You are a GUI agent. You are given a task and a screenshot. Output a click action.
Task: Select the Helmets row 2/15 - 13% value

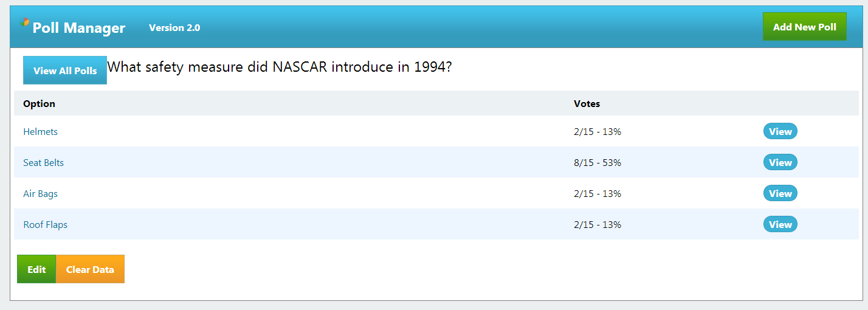click(x=598, y=132)
